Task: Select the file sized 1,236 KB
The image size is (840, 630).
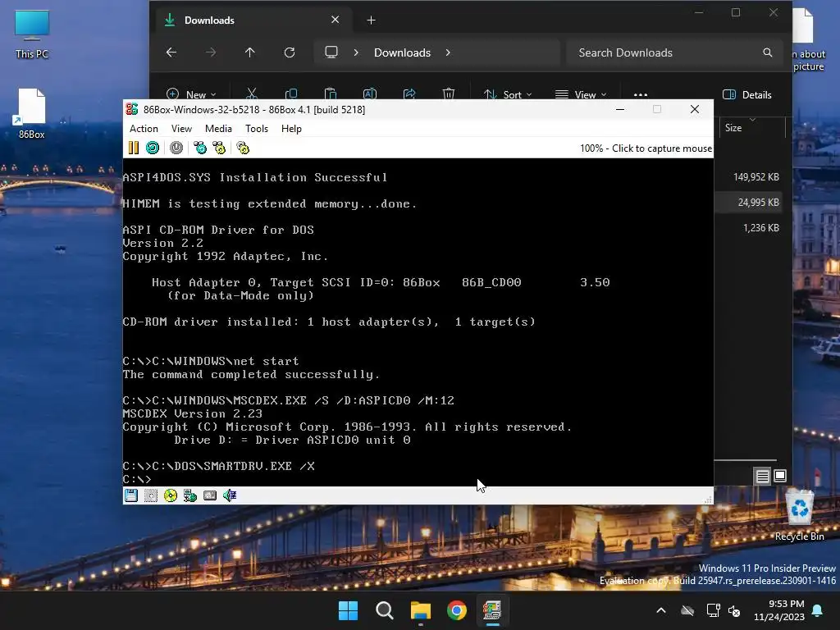Action: point(760,228)
